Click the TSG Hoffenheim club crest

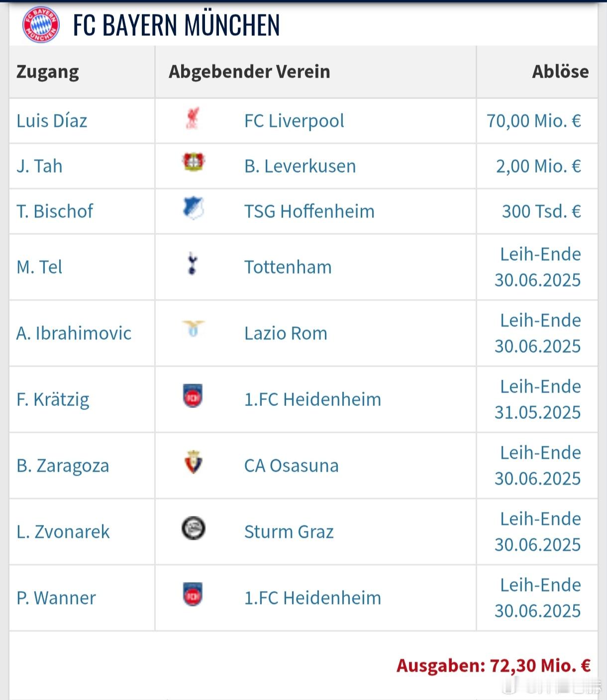(x=194, y=207)
